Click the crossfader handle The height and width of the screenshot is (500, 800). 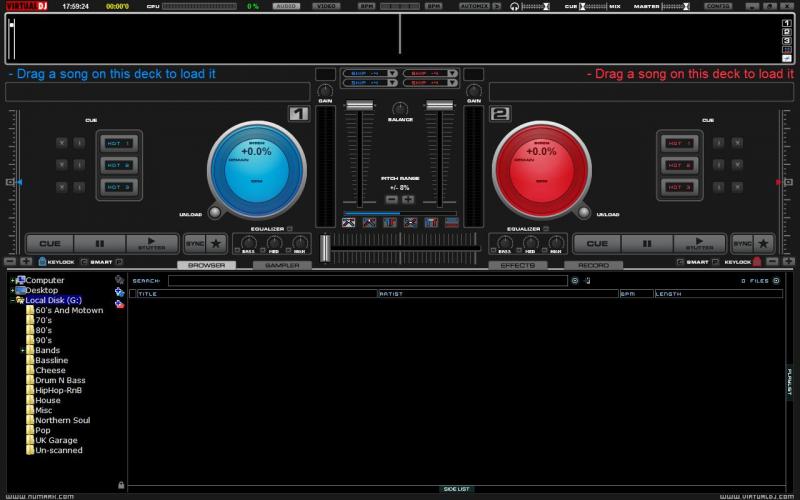click(x=325, y=248)
